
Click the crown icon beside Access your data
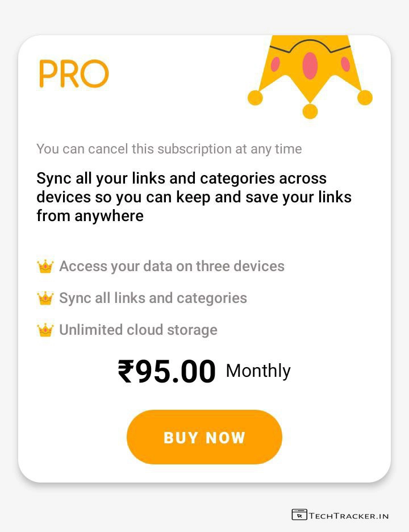coord(45,266)
